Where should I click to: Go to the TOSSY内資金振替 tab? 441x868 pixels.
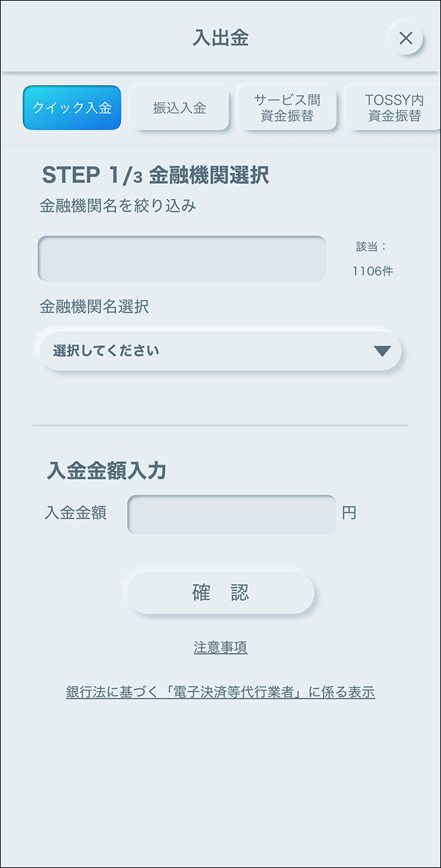(394, 108)
